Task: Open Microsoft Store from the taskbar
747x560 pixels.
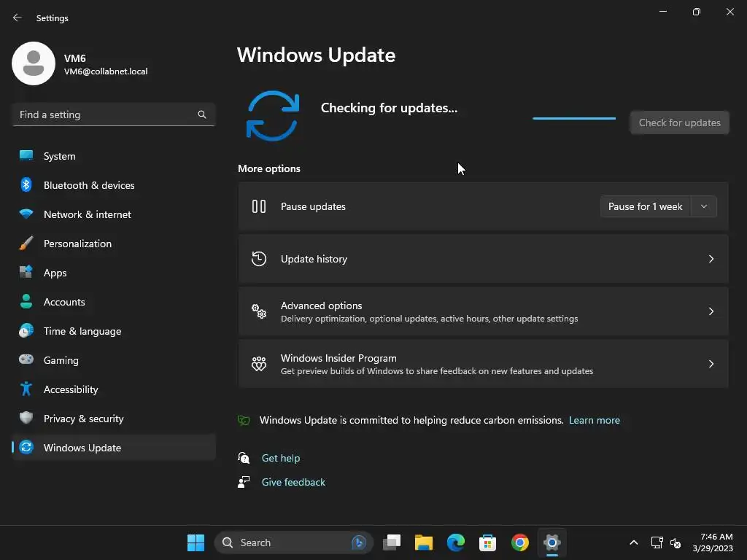Action: pyautogui.click(x=488, y=542)
